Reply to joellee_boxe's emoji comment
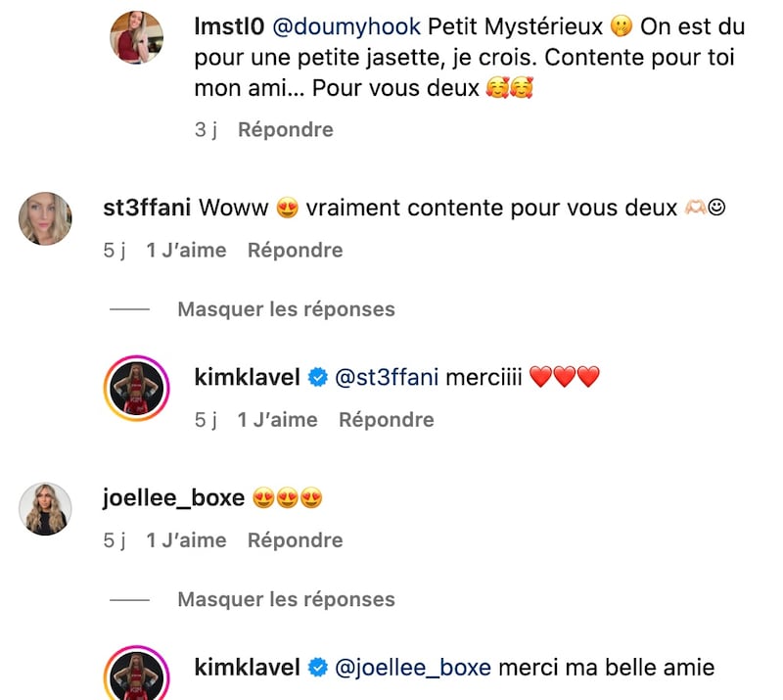783x700 pixels. point(296,540)
